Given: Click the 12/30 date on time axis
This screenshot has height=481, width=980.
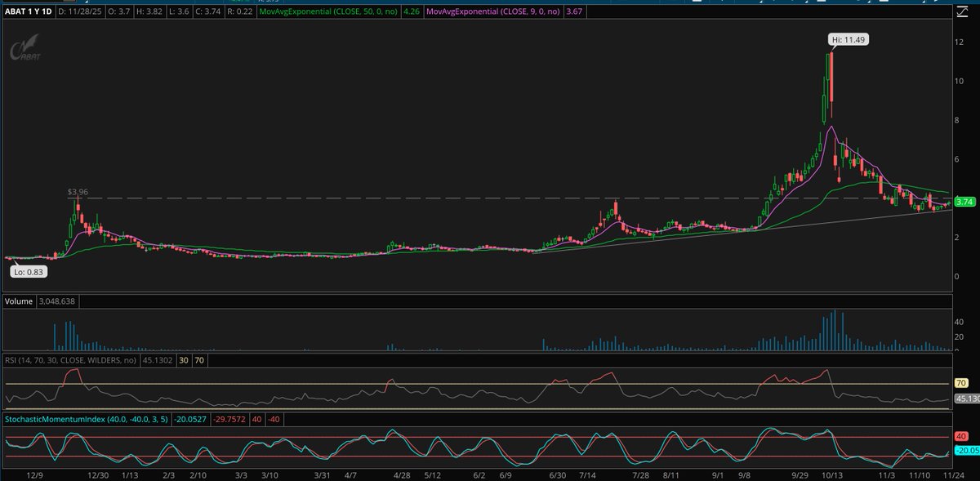Looking at the screenshot, I should (99, 474).
